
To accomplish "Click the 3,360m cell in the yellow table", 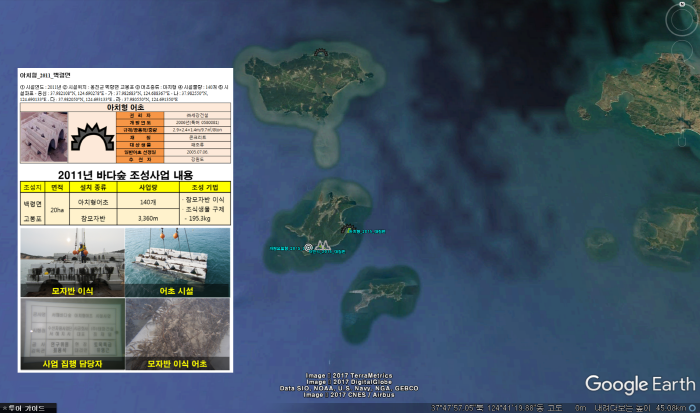I will pos(148,218).
